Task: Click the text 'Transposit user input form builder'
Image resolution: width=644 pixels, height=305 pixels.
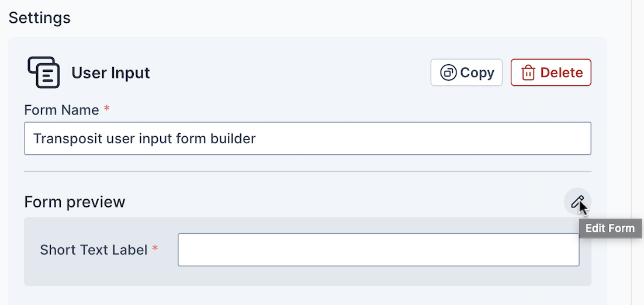Action: pyautogui.click(x=144, y=138)
